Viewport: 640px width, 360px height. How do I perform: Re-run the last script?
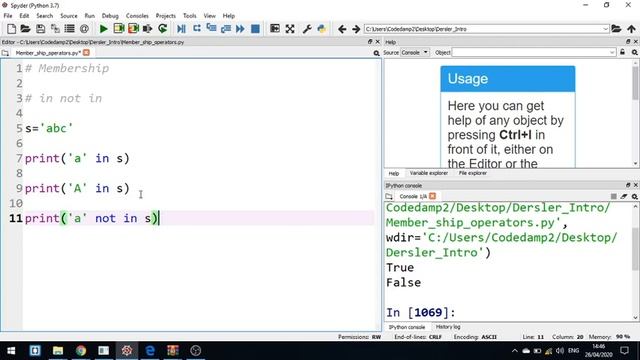pos(162,29)
